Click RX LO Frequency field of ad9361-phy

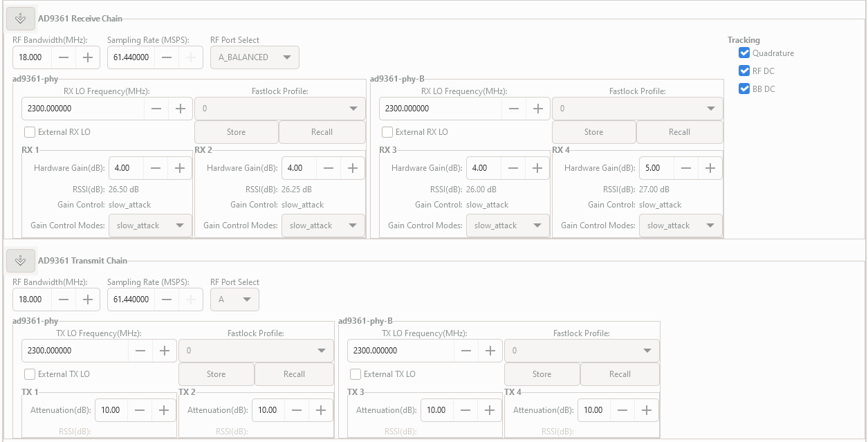point(84,109)
